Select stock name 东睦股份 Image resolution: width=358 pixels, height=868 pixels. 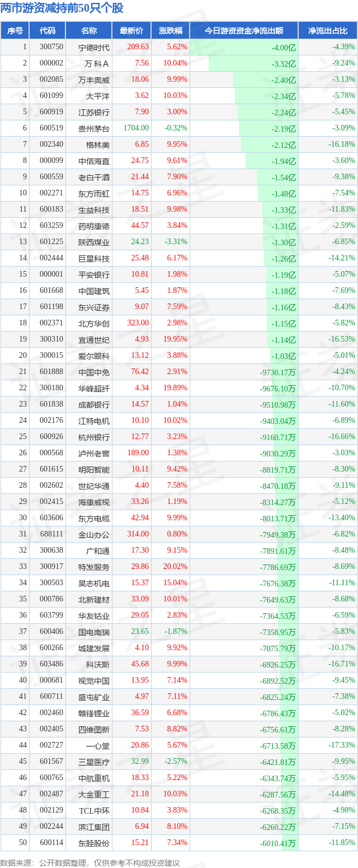point(95,843)
